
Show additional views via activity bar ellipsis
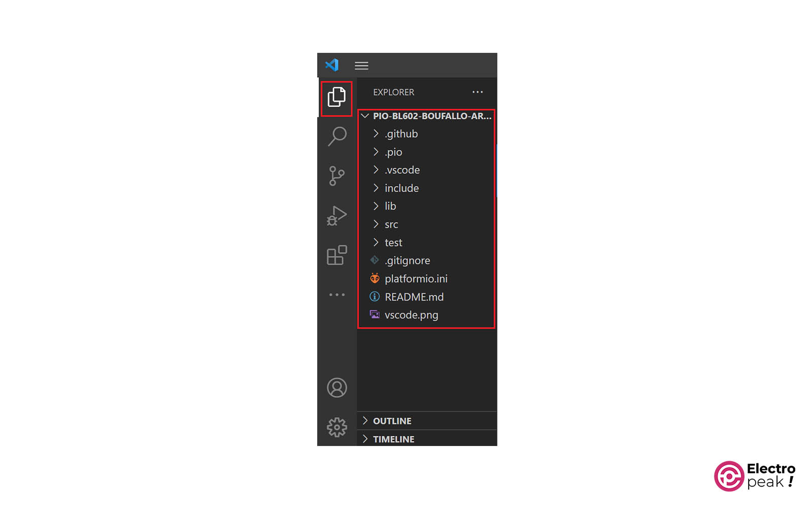pyautogui.click(x=337, y=295)
